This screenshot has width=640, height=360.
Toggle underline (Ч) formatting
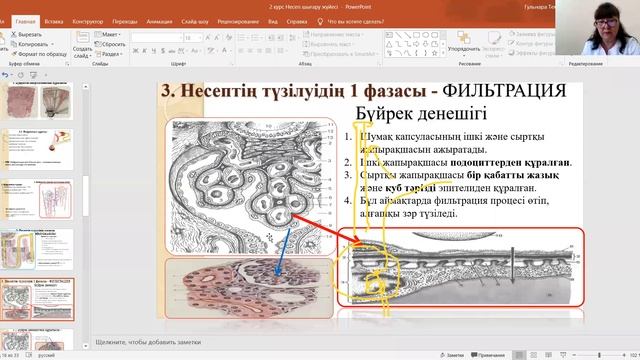[153, 51]
